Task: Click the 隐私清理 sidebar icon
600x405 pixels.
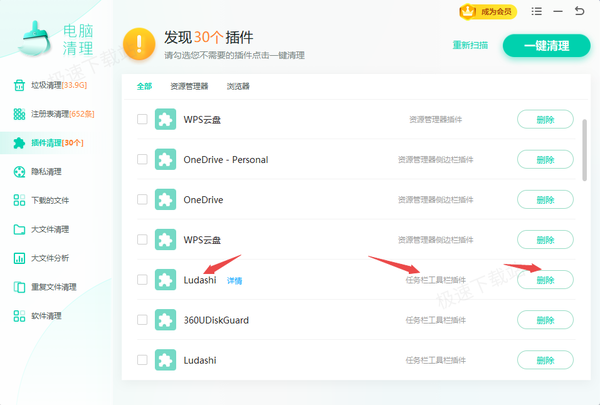Action: (19, 171)
